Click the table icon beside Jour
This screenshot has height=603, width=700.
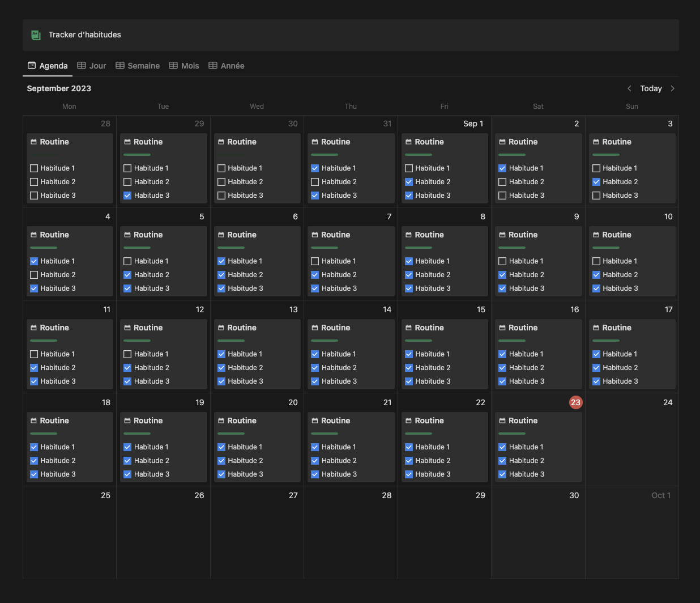click(82, 66)
